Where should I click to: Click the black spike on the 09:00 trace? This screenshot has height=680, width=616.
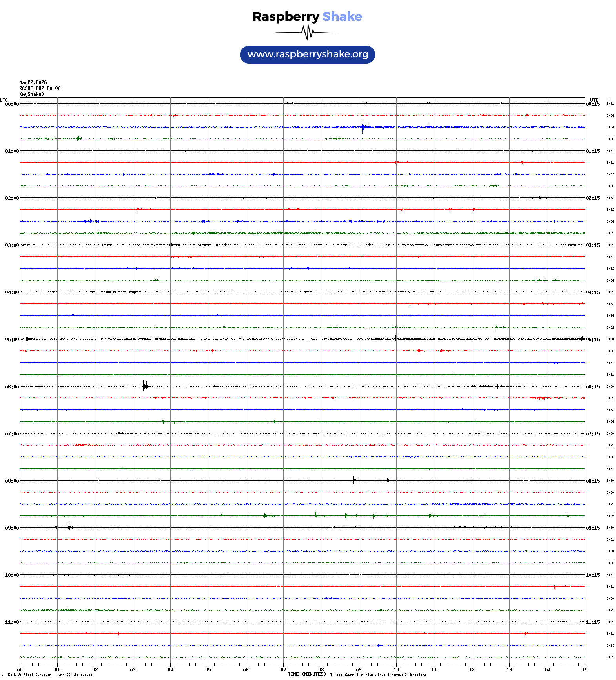[x=69, y=527]
